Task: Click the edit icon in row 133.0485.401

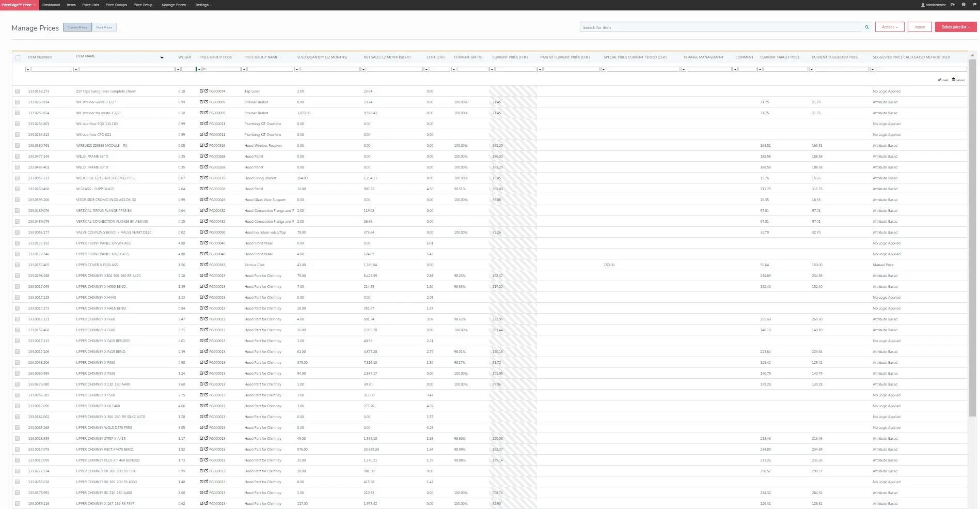Action: point(201,167)
